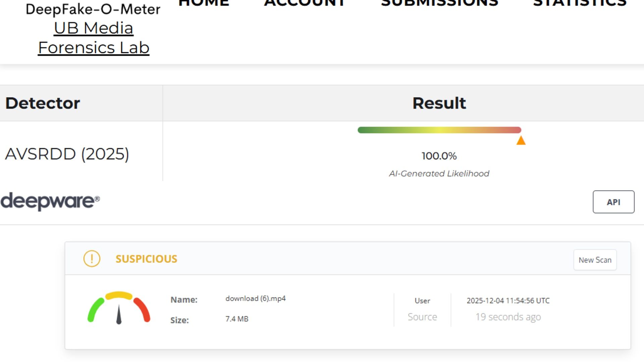Click the Result column header
Image resolution: width=644 pixels, height=362 pixels.
439,103
